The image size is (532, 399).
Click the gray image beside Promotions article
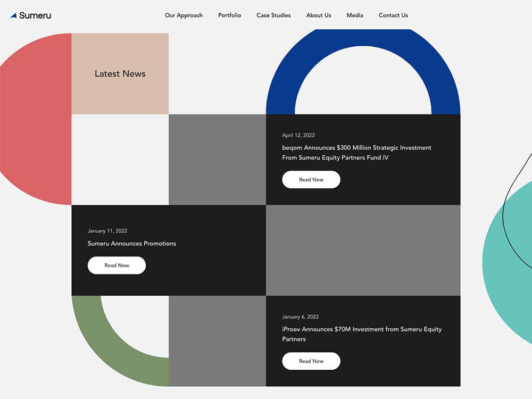click(363, 251)
